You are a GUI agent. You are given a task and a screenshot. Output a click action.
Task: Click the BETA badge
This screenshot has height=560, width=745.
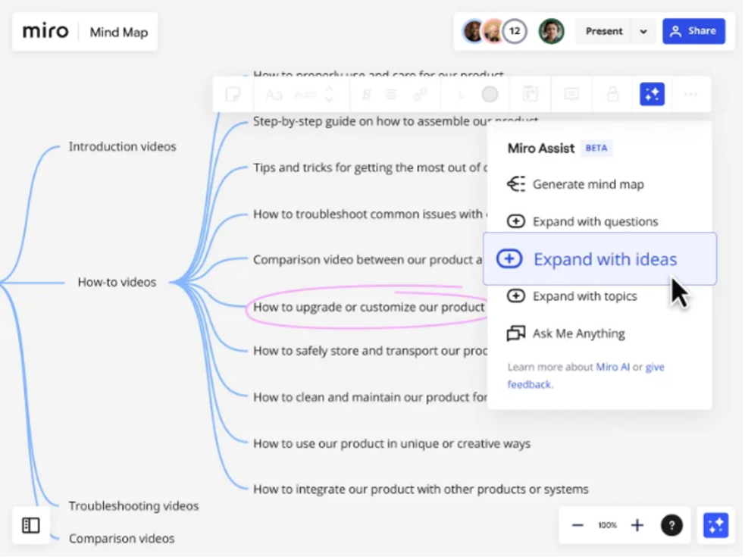tap(596, 149)
